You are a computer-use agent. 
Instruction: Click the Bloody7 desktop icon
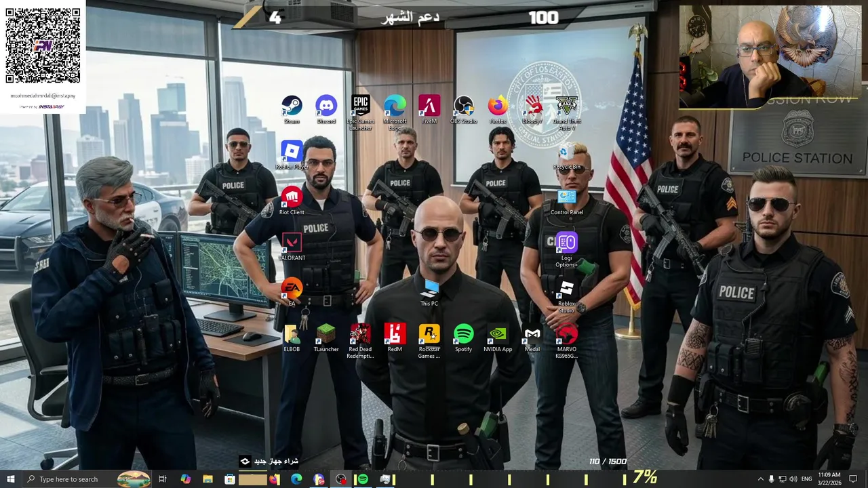click(532, 110)
